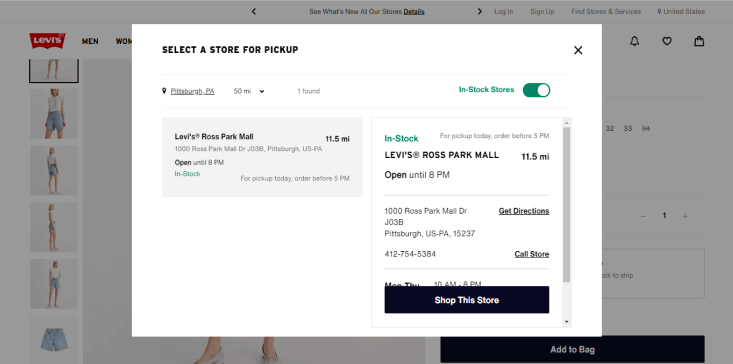The image size is (733, 364).
Task: Close the store pickup dialog
Action: (x=578, y=50)
